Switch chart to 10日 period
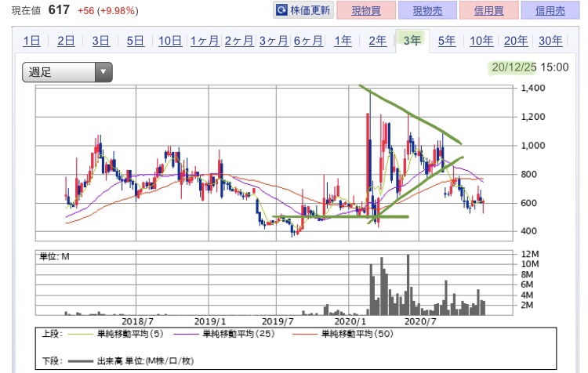Viewport: 588px width, 373px height. [x=170, y=41]
